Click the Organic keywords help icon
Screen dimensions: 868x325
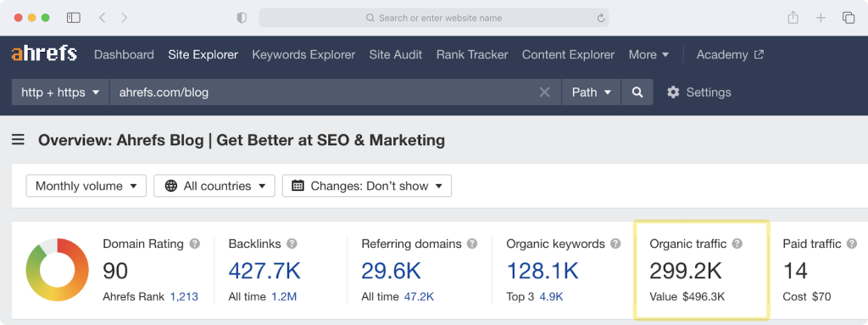[615, 244]
